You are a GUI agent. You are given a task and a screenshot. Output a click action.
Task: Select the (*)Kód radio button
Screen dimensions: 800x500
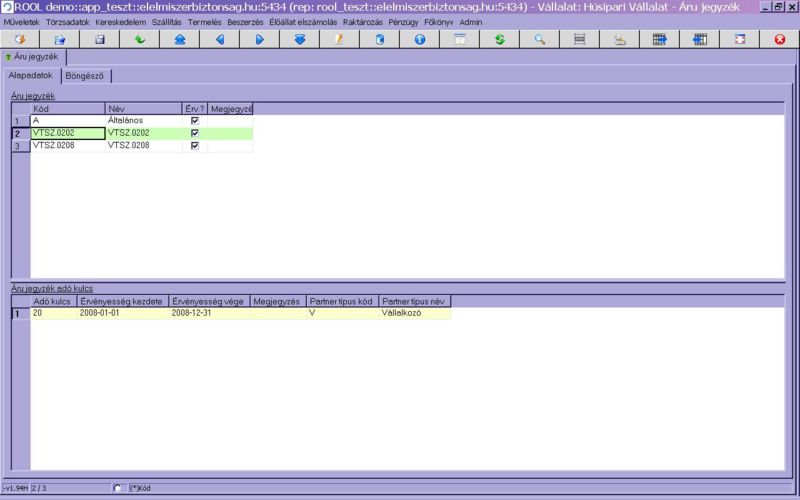coord(118,488)
